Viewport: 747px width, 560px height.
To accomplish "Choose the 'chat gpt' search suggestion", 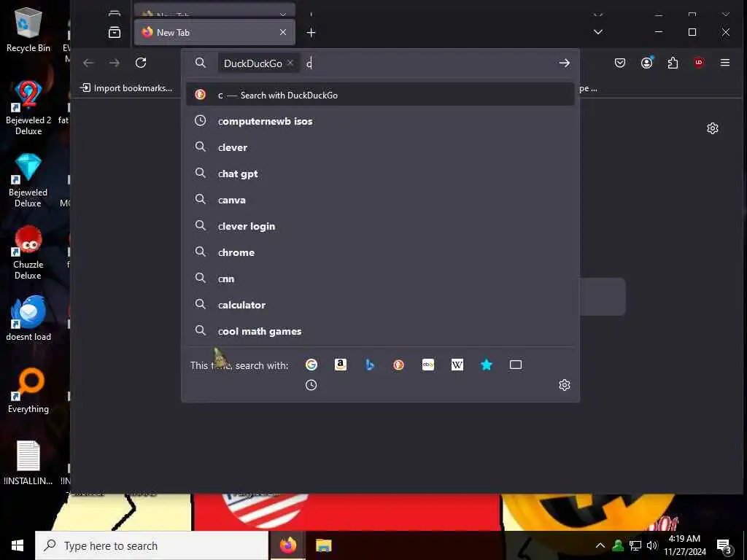I will [380, 174].
